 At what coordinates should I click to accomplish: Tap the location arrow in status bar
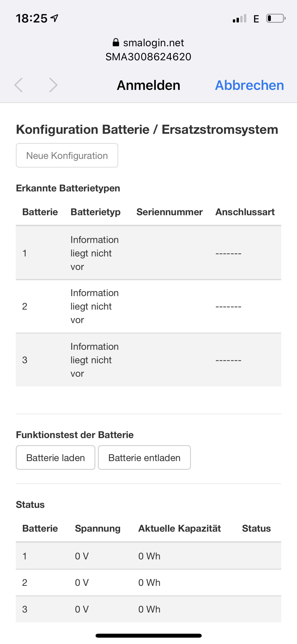pos(55,18)
